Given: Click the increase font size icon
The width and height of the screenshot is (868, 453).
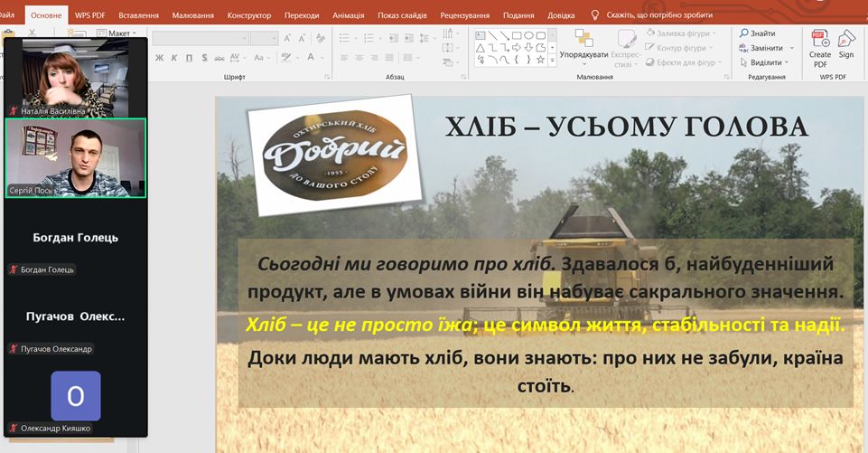Looking at the screenshot, I should click(x=287, y=38).
